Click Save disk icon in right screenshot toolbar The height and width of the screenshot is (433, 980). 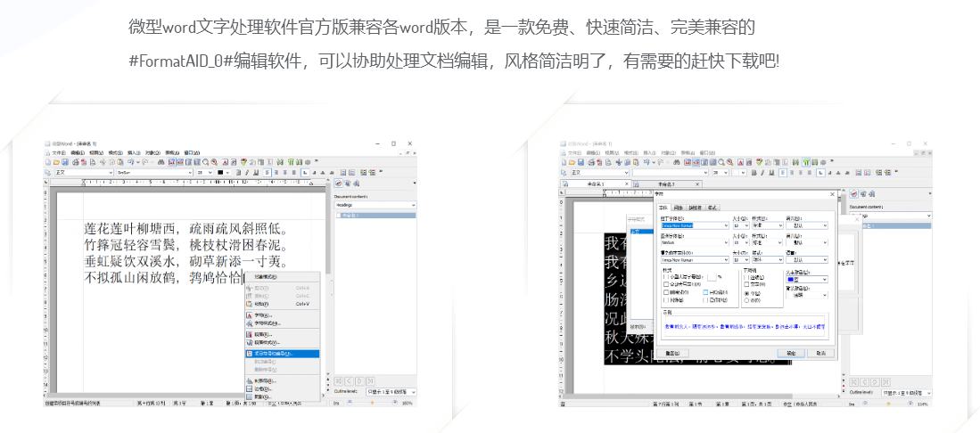tap(581, 162)
